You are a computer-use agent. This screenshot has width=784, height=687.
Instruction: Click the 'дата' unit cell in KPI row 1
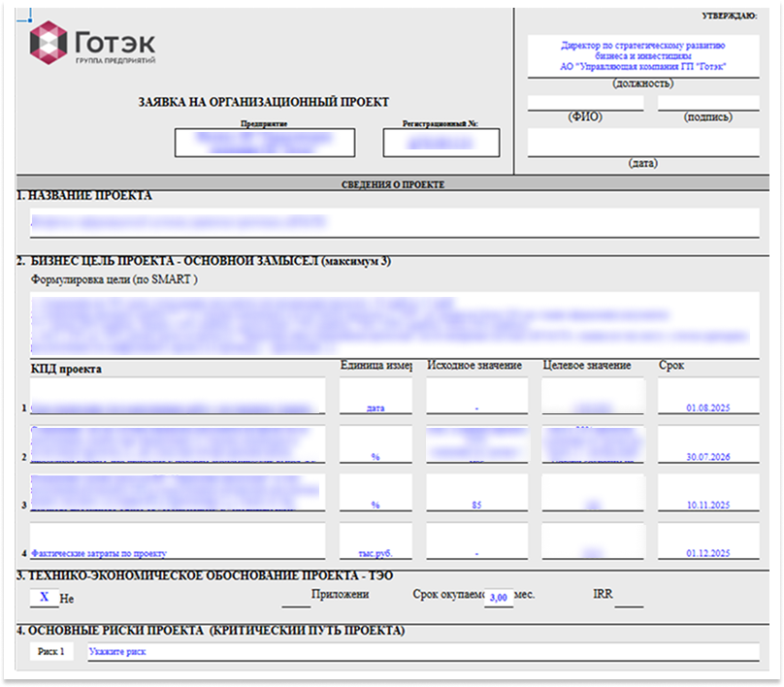point(376,398)
